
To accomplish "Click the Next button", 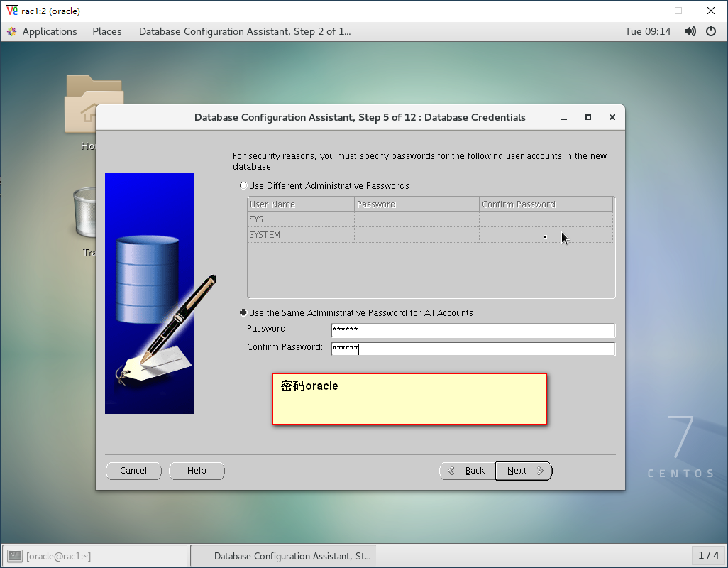I will pyautogui.click(x=524, y=471).
